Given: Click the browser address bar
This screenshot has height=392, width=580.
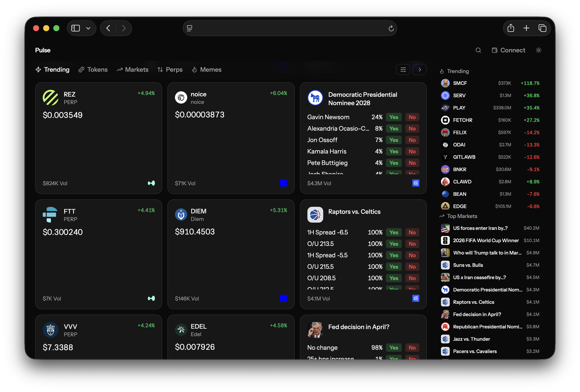Looking at the screenshot, I should pyautogui.click(x=290, y=28).
